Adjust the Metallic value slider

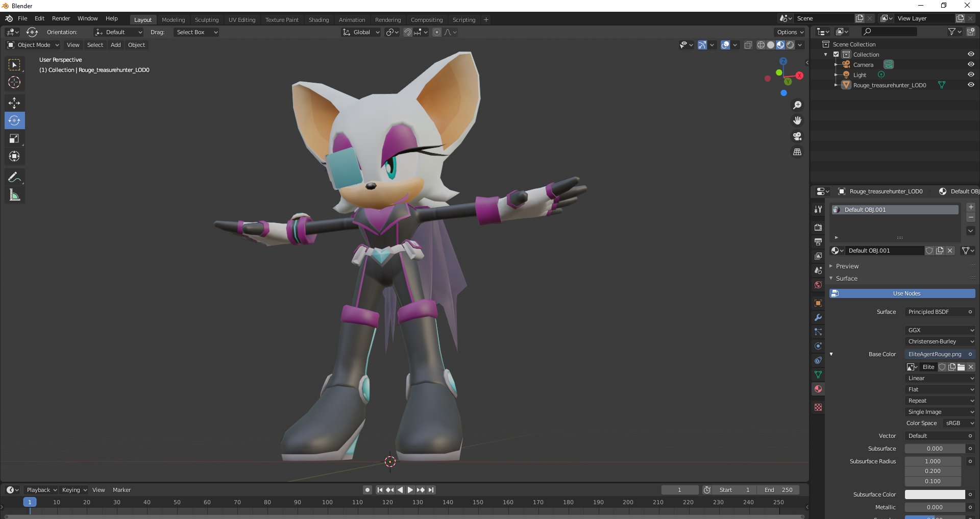click(x=935, y=507)
